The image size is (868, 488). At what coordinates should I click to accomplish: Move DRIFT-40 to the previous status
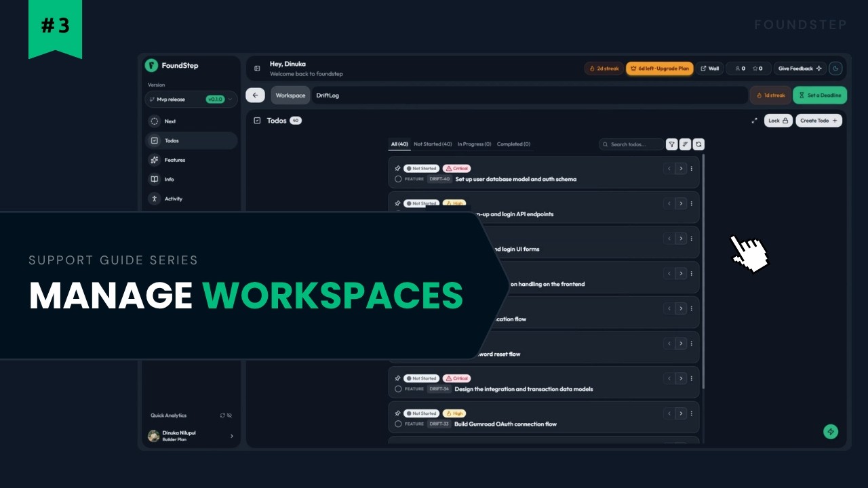(x=669, y=169)
